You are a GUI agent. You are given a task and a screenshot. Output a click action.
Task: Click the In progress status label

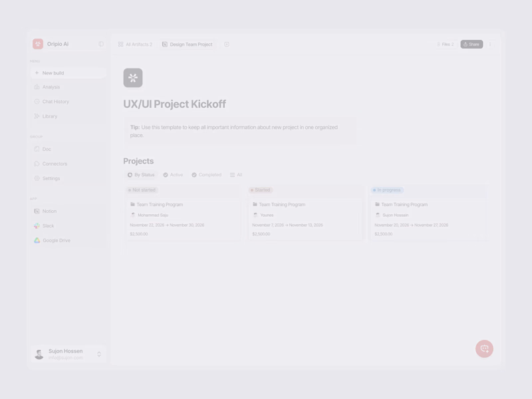387,190
